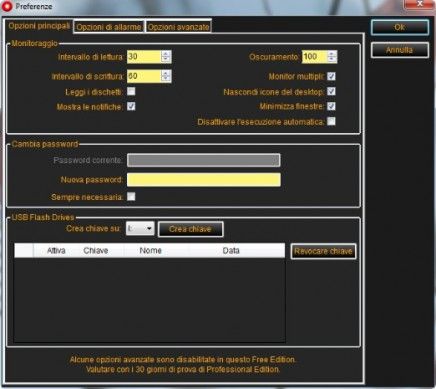The image size is (436, 389).
Task: Click the Revocare chiave button
Action: [x=323, y=251]
